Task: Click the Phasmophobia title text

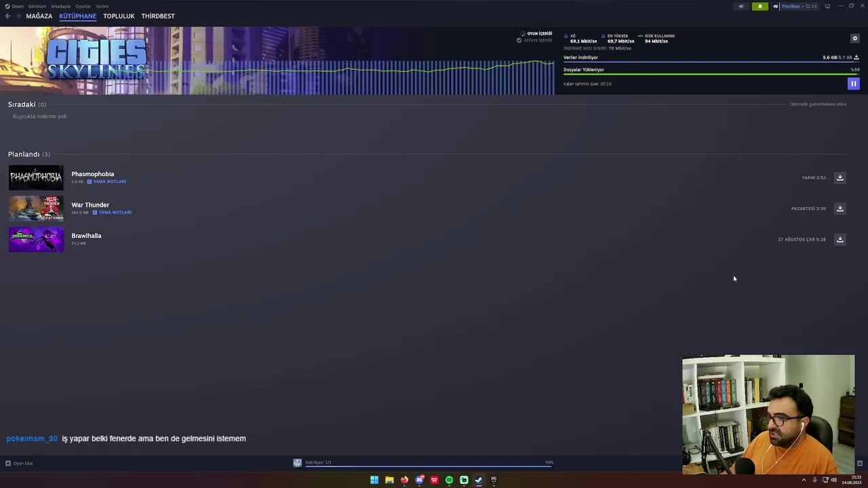Action: [x=93, y=174]
